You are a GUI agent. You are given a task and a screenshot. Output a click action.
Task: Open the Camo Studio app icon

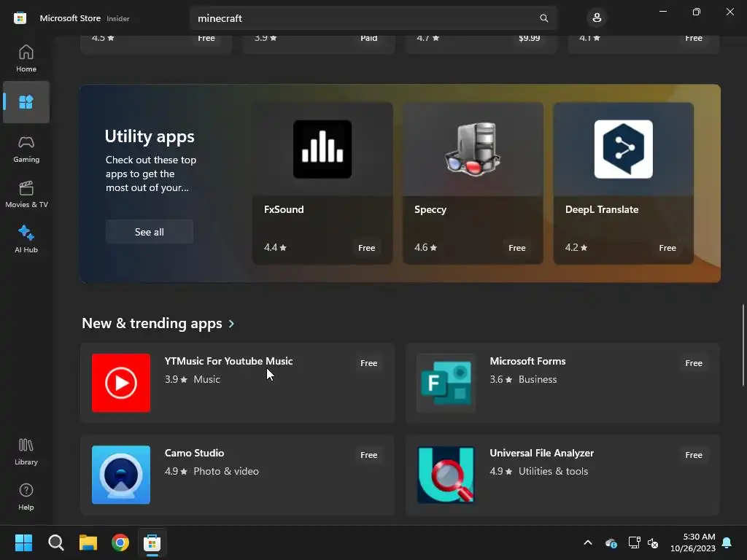coord(121,475)
